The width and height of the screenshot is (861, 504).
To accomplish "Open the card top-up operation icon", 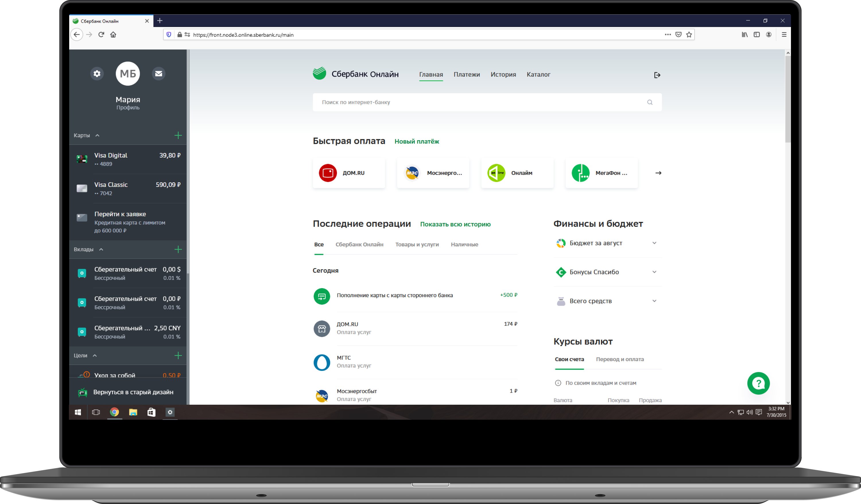I will [321, 296].
